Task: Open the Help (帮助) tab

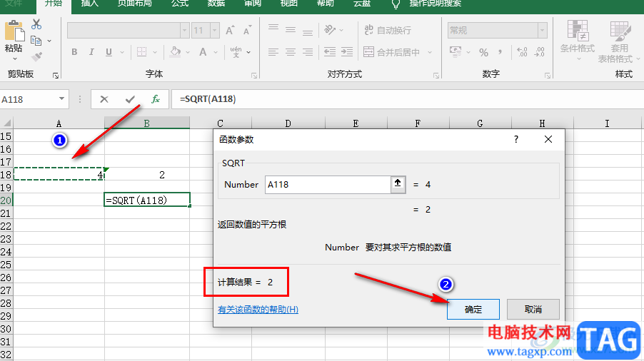Action: [x=326, y=4]
